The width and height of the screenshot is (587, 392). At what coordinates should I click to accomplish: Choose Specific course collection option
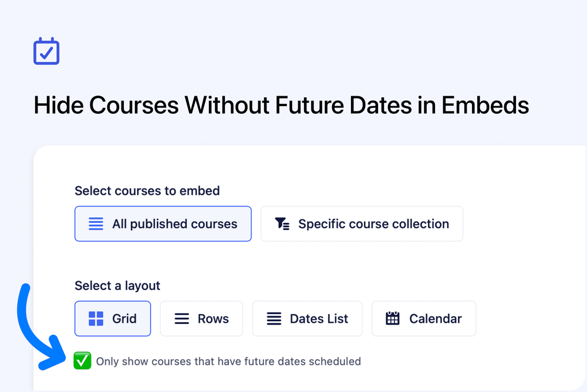tap(362, 224)
